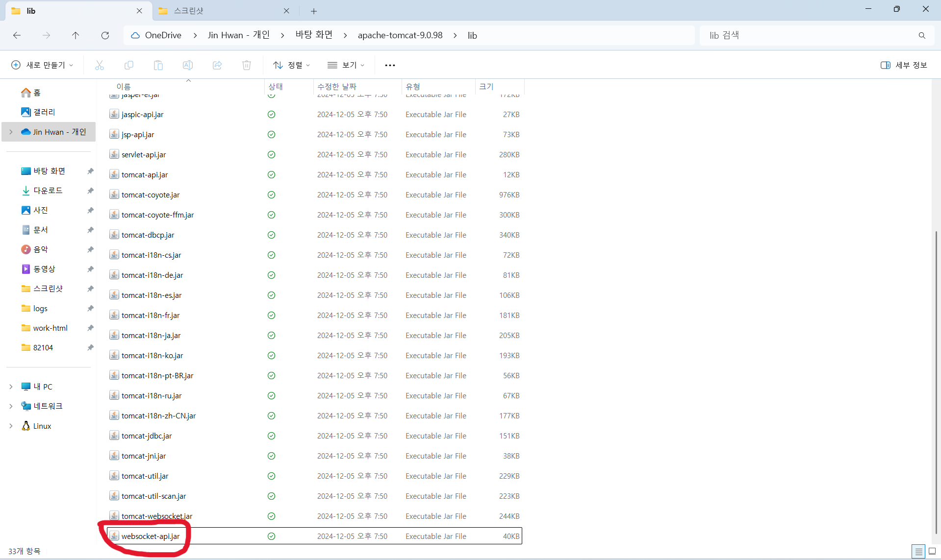The width and height of the screenshot is (941, 560).
Task: Select tomcat-coyote-ffm.jar file name
Action: [157, 215]
